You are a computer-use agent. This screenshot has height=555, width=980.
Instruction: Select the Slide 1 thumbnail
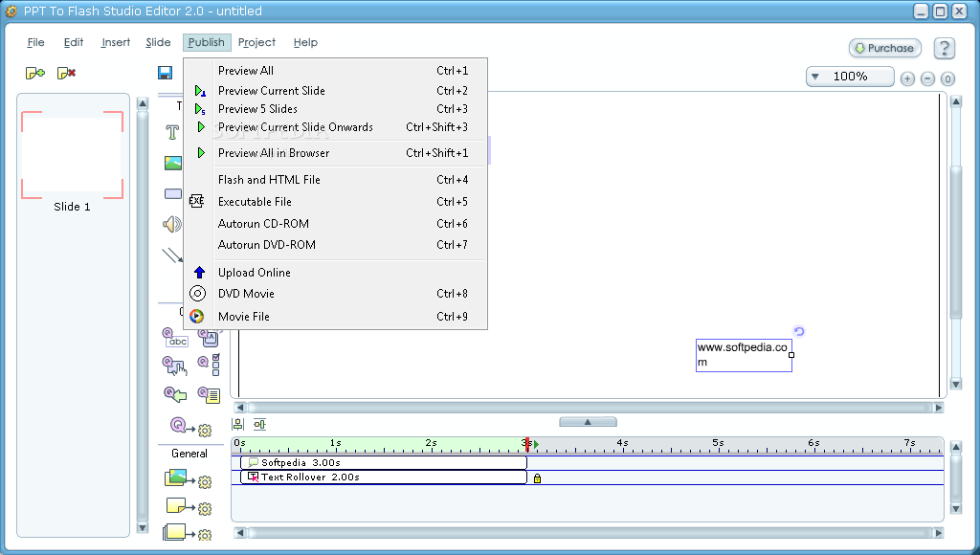(73, 155)
